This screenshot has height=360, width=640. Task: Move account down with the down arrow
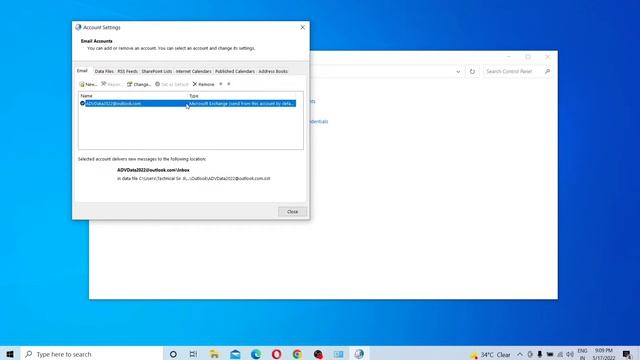[229, 84]
